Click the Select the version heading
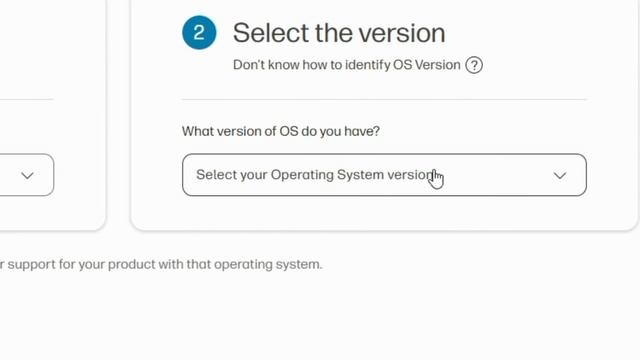Viewport: 640px width, 360px height. point(339,33)
